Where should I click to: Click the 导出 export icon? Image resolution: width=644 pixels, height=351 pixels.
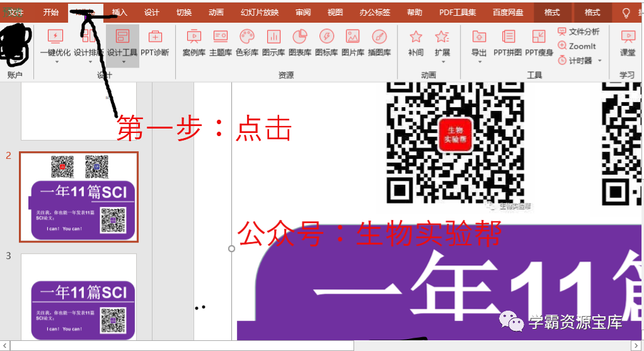click(x=479, y=37)
